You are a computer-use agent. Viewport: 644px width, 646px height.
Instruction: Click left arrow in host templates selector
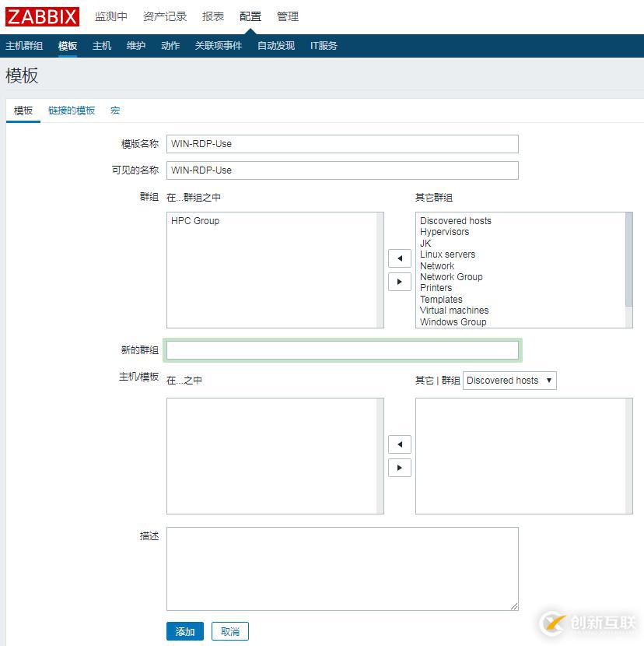click(x=399, y=444)
